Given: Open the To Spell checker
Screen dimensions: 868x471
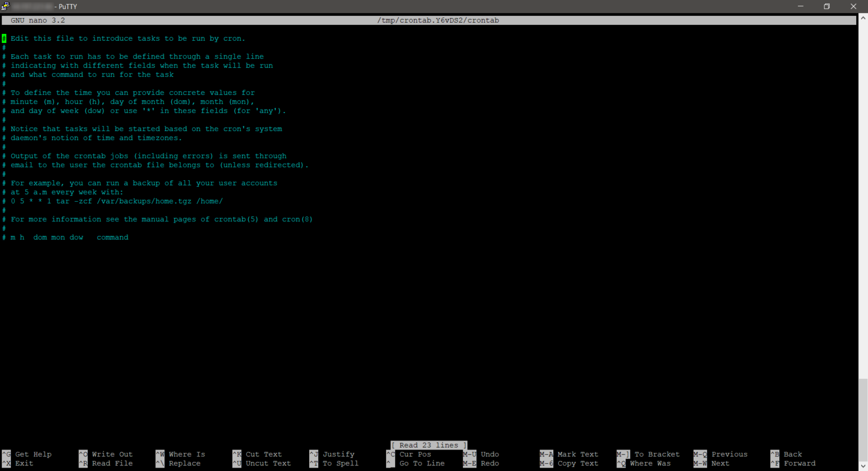Looking at the screenshot, I should pyautogui.click(x=340, y=463).
